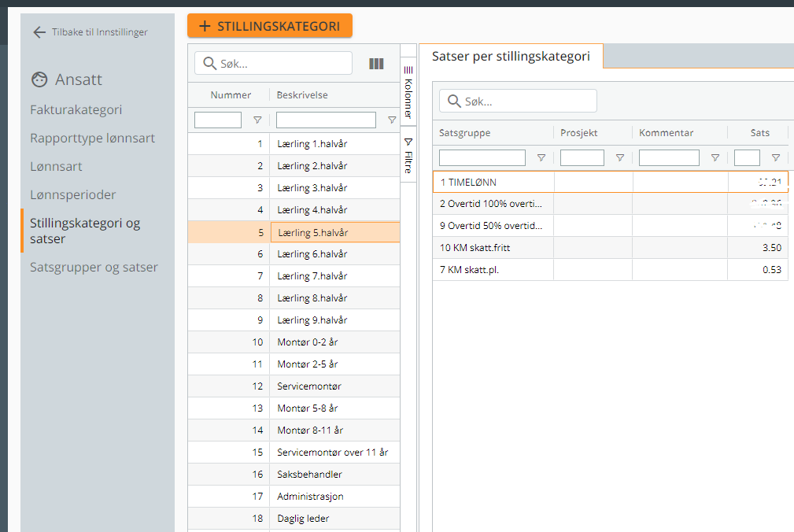Open Satsgrupper og satser page

point(94,268)
